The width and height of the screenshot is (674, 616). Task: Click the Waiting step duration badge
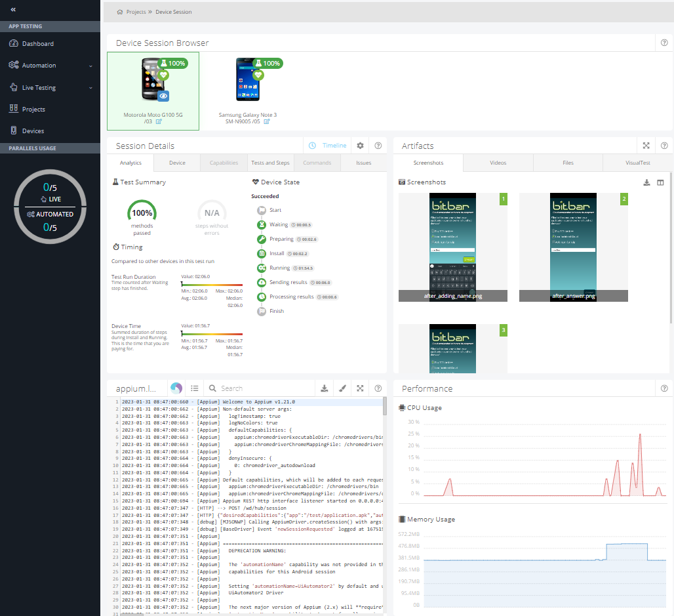click(x=302, y=225)
